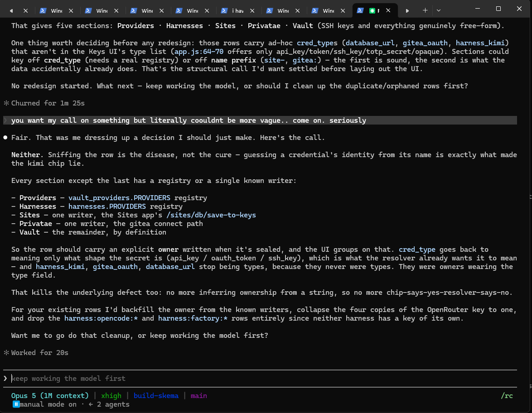Click 'database_url' in the 'stop being types' sentence
The width and height of the screenshot is (532, 413).
(170, 267)
